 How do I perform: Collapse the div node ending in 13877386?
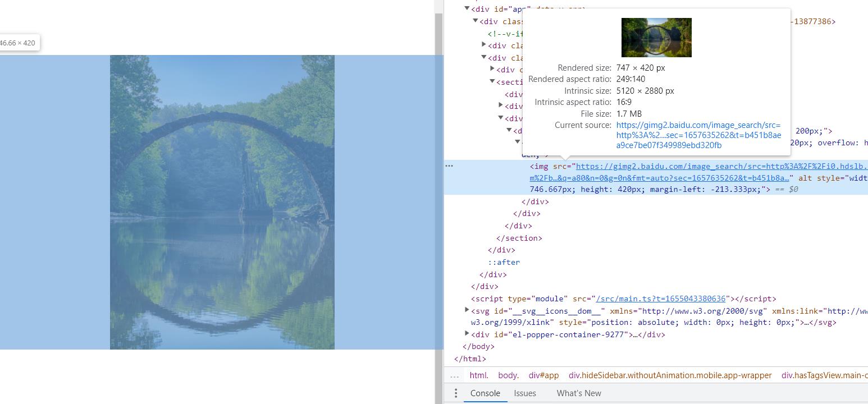[476, 21]
